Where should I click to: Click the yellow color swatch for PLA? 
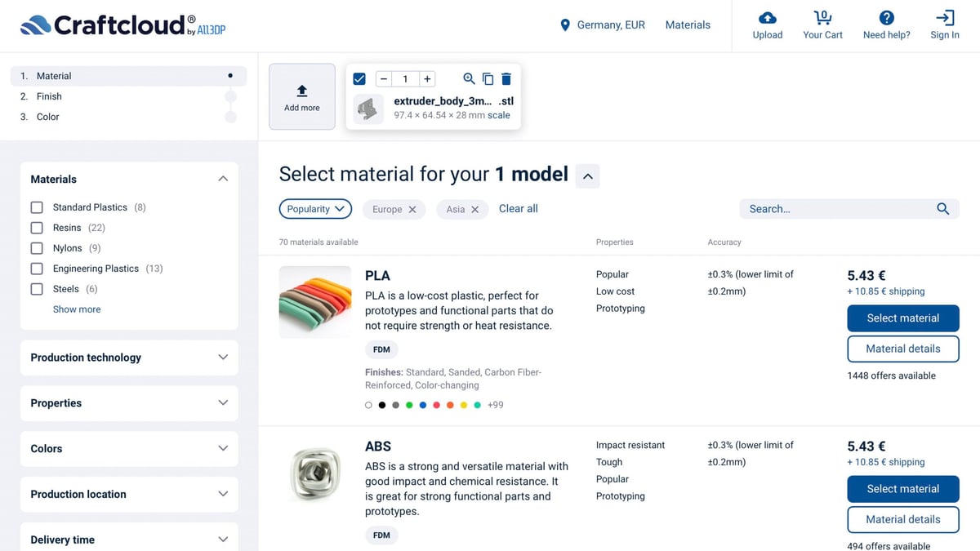pyautogui.click(x=464, y=405)
